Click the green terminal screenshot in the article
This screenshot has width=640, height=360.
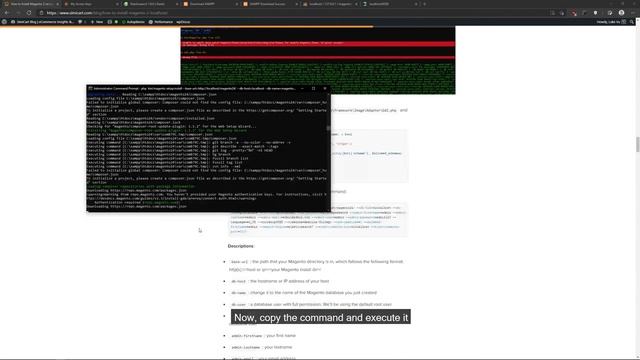[x=318, y=60]
